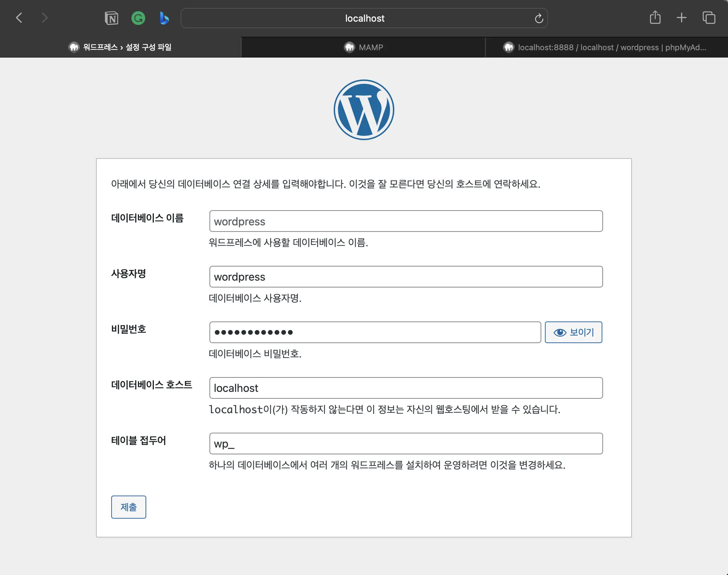This screenshot has width=728, height=575.
Task: Switch to the phpMyAdmin tab
Action: point(606,47)
